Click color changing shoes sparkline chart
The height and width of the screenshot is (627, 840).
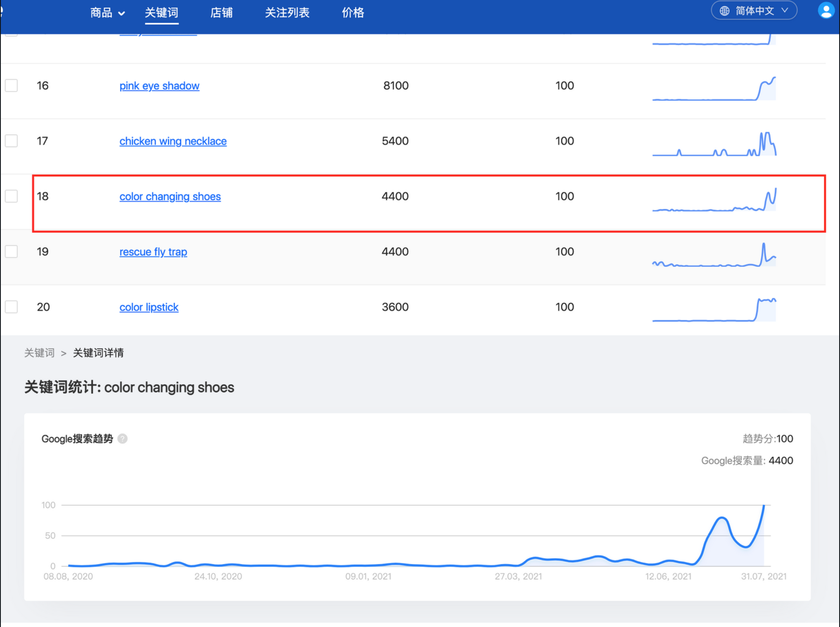pos(714,200)
